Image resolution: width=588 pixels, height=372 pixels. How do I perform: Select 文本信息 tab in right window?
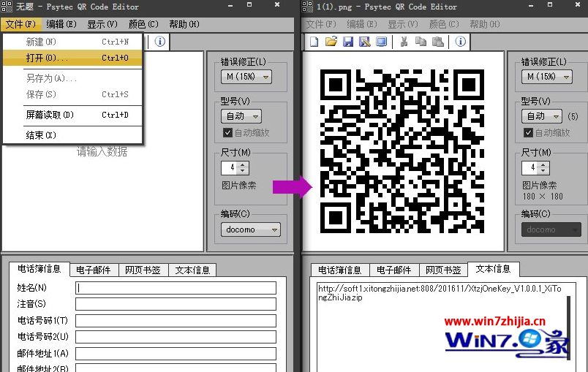(x=494, y=269)
